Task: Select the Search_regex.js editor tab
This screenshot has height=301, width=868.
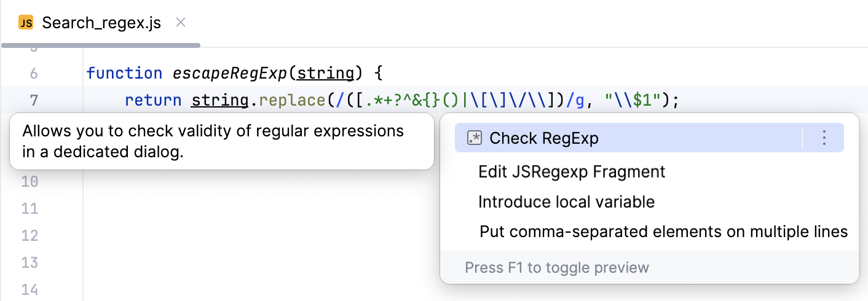Action: coord(101,23)
